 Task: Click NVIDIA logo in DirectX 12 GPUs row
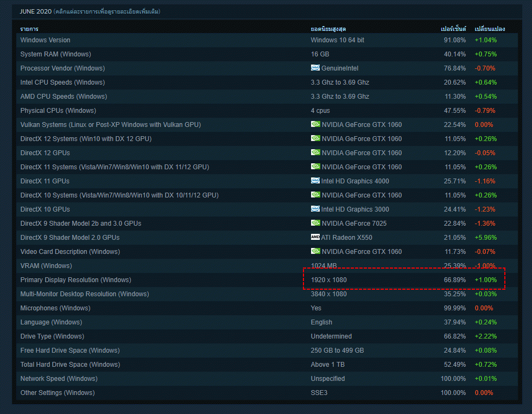coord(315,152)
